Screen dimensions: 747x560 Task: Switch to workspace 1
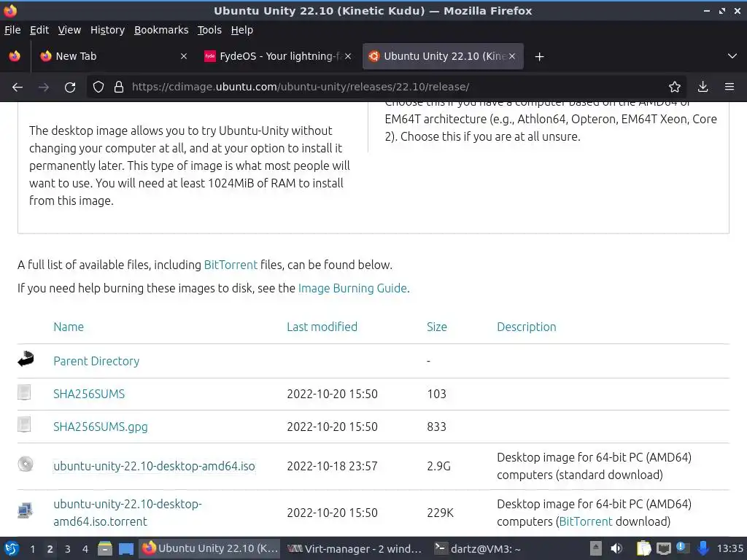coord(32,549)
